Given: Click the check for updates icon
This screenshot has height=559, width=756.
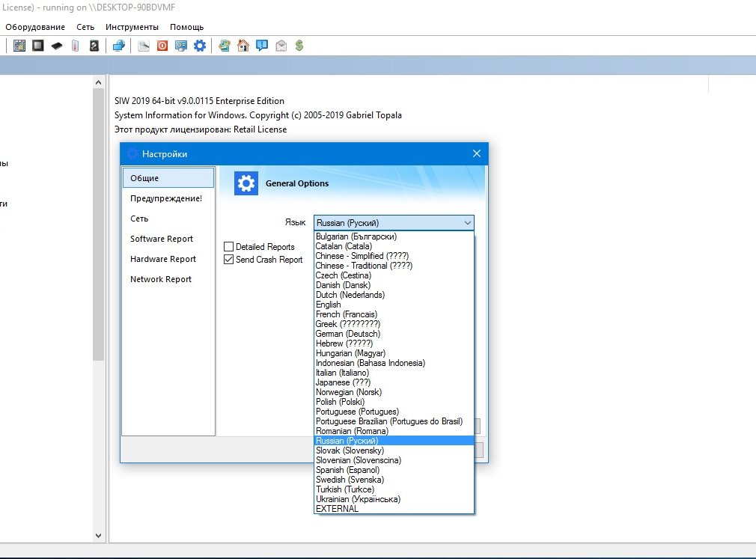Looking at the screenshot, I should tap(225, 46).
